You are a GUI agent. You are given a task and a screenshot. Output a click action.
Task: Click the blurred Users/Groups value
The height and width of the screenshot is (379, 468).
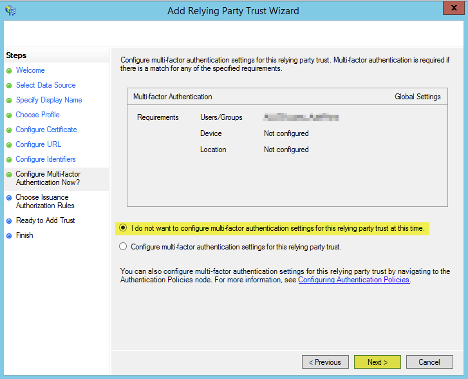click(x=301, y=117)
